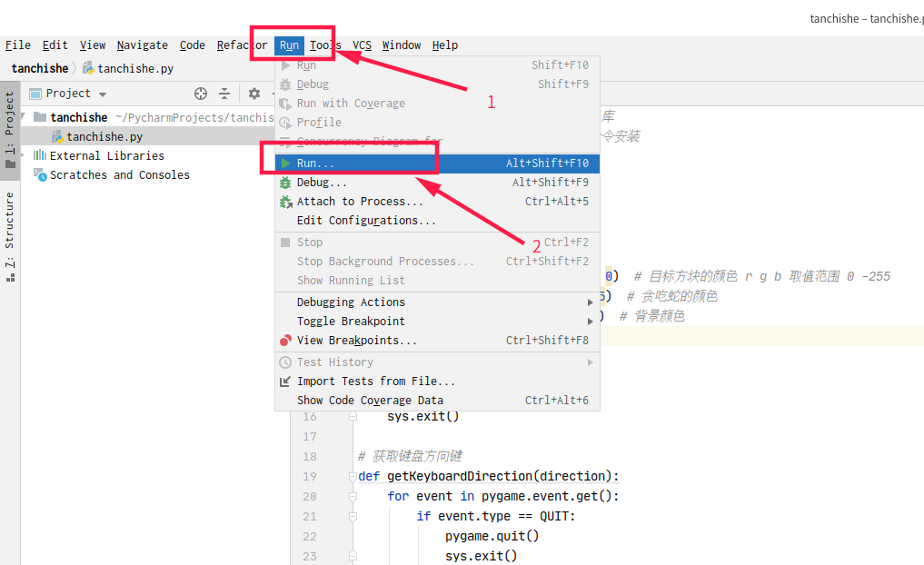Open the Code menu

(x=192, y=45)
